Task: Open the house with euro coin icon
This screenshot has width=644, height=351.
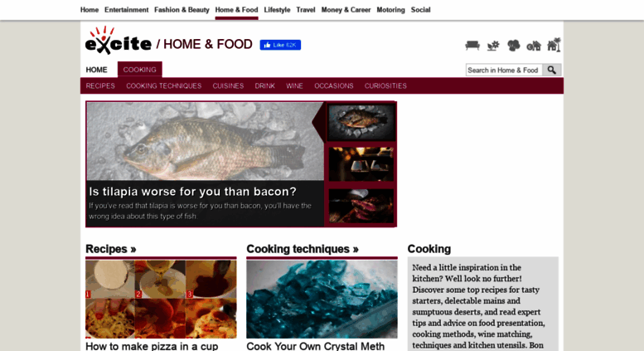Action: click(x=534, y=46)
